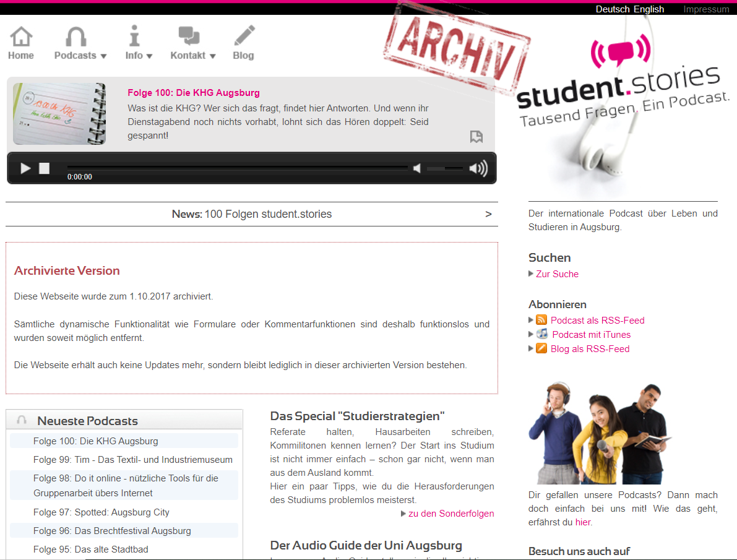Click the pink student.stories speech bubble logo
Screen dimensions: 737x560
(x=621, y=51)
